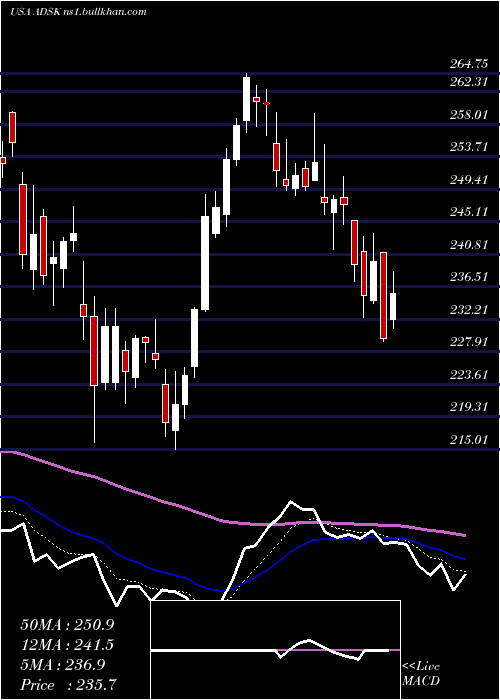Click inside the MACD inset chart box
The image size is (500, 700).
click(275, 650)
